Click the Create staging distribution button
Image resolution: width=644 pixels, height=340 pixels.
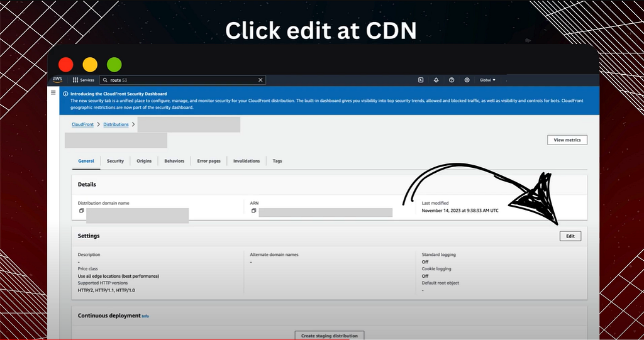330,336
